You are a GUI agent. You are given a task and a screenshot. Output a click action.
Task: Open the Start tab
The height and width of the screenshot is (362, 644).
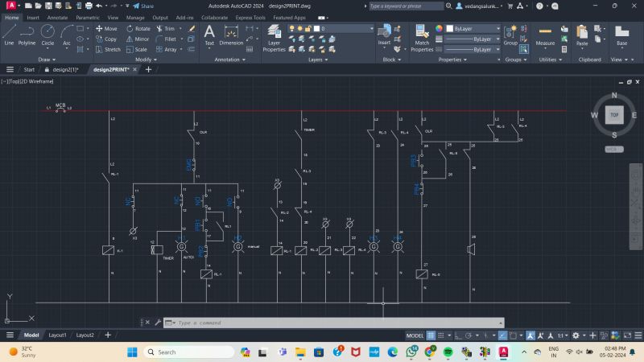29,69
